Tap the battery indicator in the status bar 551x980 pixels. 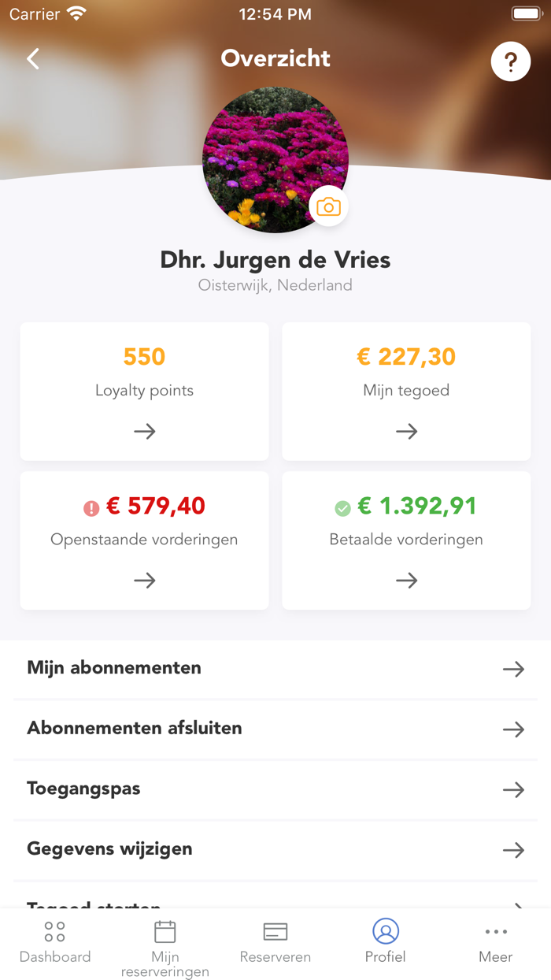(526, 13)
